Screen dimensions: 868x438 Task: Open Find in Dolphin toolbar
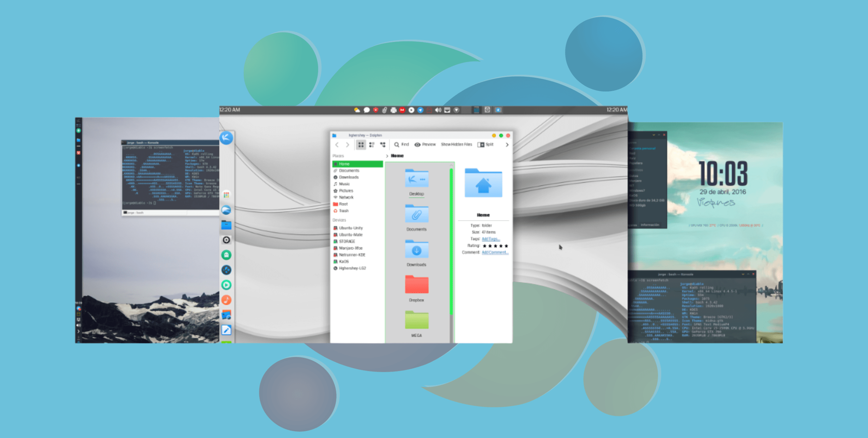[x=402, y=144]
